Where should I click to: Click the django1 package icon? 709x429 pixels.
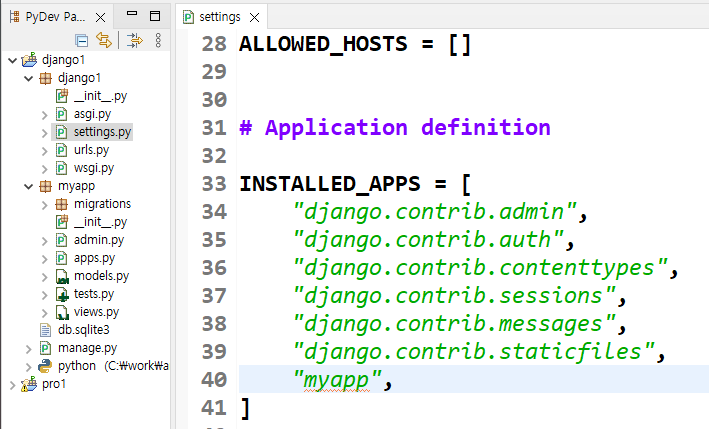45,78
